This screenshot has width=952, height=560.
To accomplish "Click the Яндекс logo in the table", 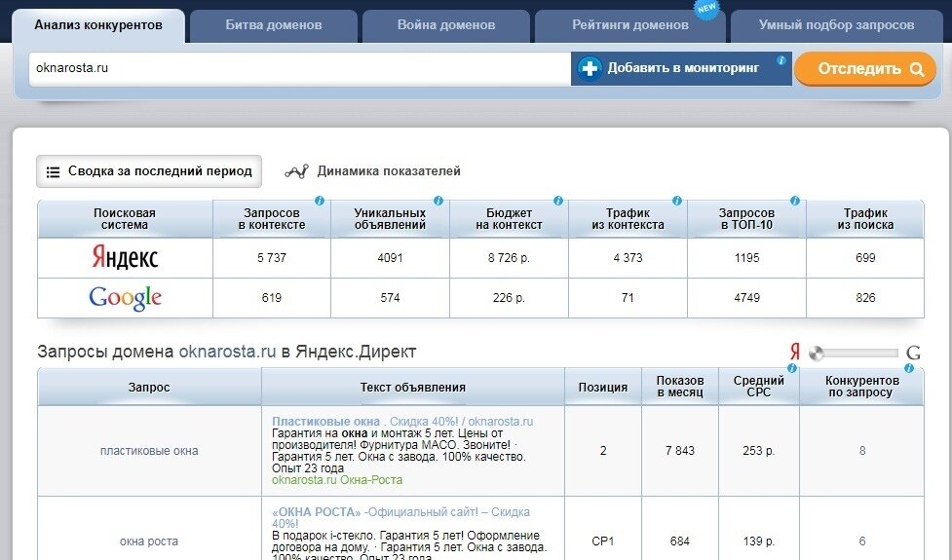I will pyautogui.click(x=125, y=257).
